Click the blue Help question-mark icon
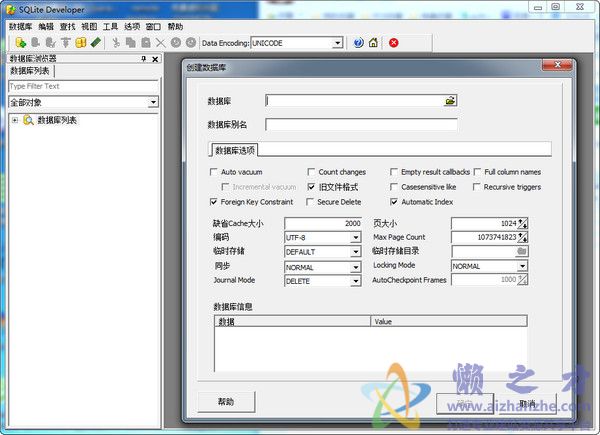The width and height of the screenshot is (600, 435). point(359,42)
